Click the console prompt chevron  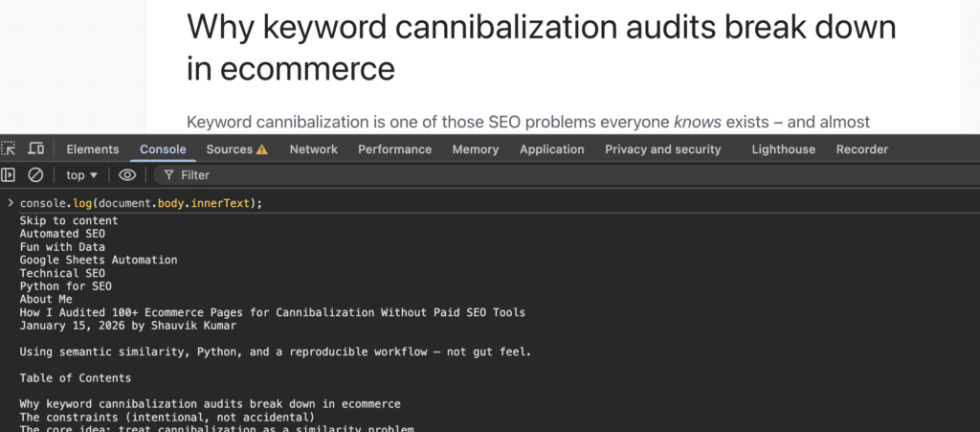[10, 202]
